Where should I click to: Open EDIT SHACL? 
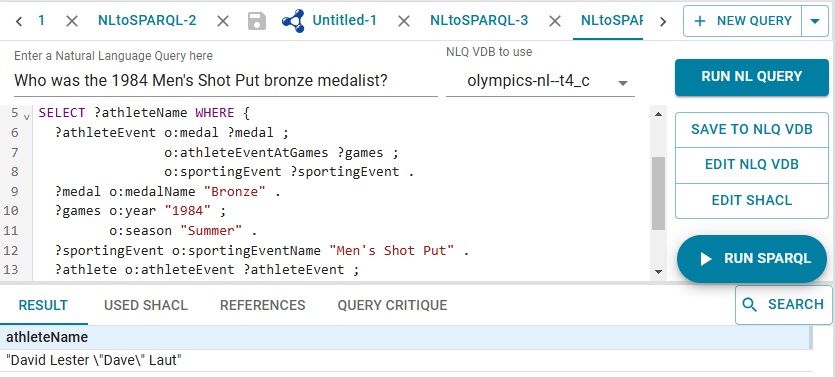pyautogui.click(x=751, y=200)
